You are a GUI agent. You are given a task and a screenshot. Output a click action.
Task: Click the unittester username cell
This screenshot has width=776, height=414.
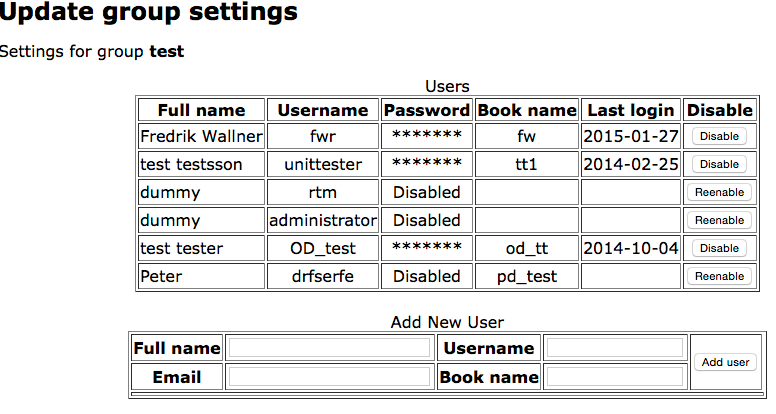(x=323, y=164)
